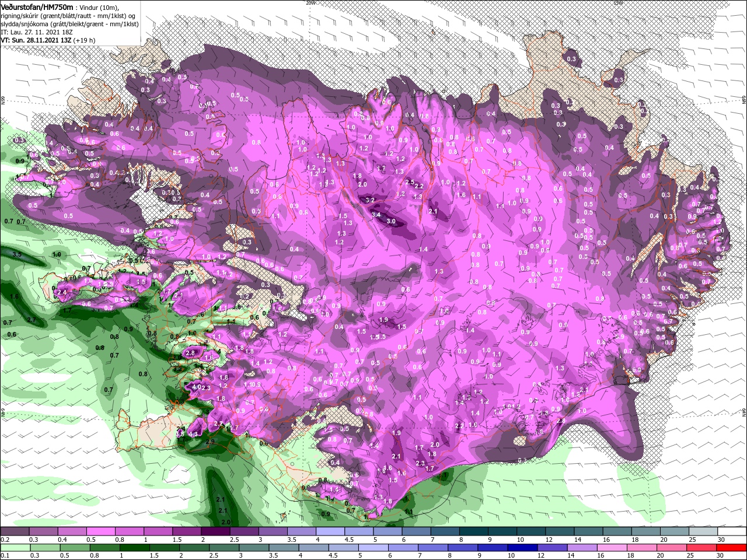Screen dimensions: 747x560
Task: Pick the lavender 4 swatch in upper legend row
Action: [330, 531]
